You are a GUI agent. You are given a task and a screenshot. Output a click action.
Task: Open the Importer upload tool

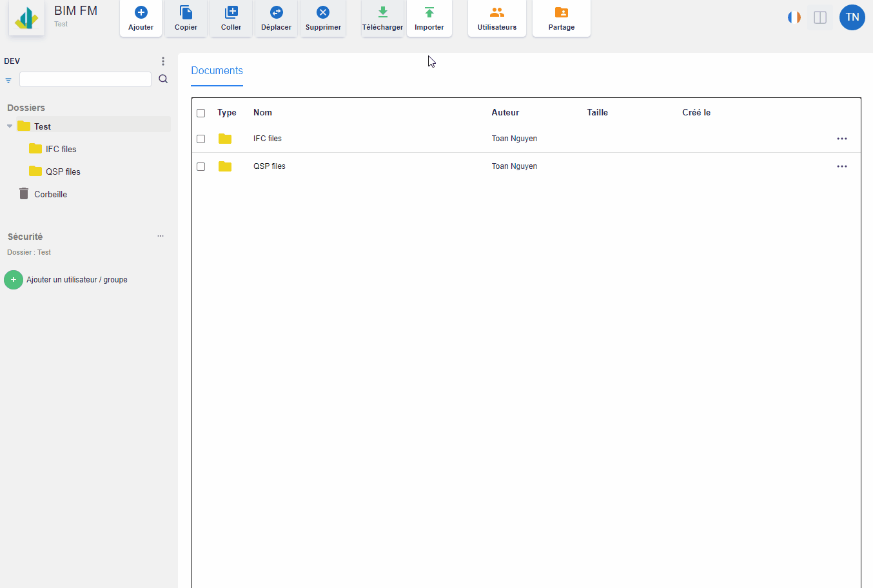(x=429, y=13)
